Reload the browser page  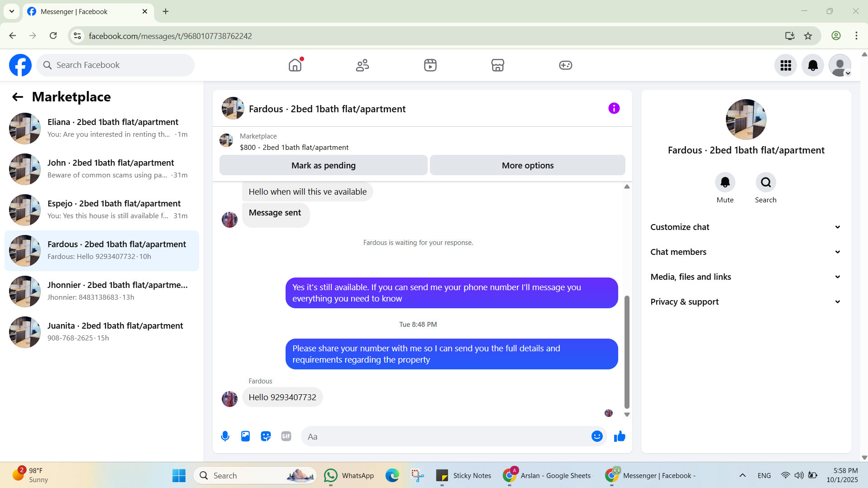coord(53,36)
